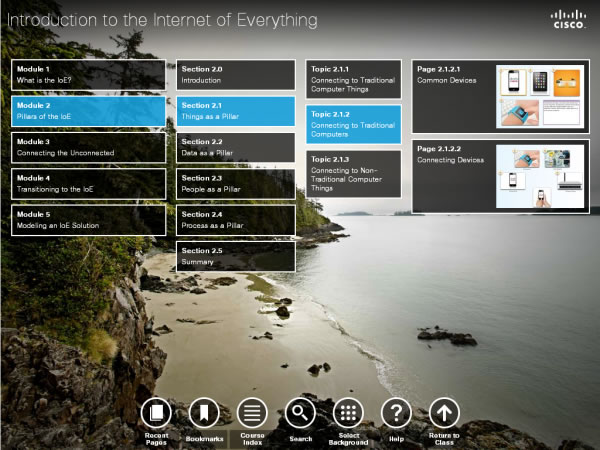
Task: Select Module 1 What is the IoE?
Action: coord(88,74)
